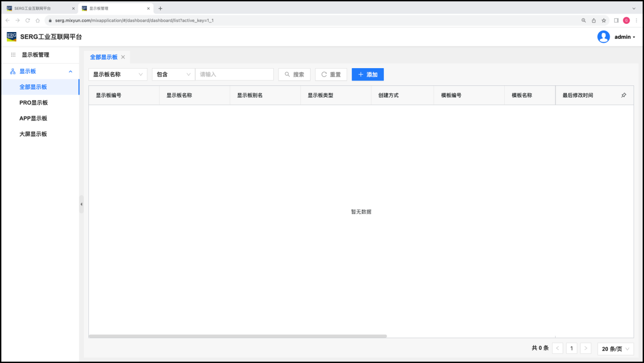Click the horizontal table scrollbar
This screenshot has height=363, width=644.
(x=237, y=336)
